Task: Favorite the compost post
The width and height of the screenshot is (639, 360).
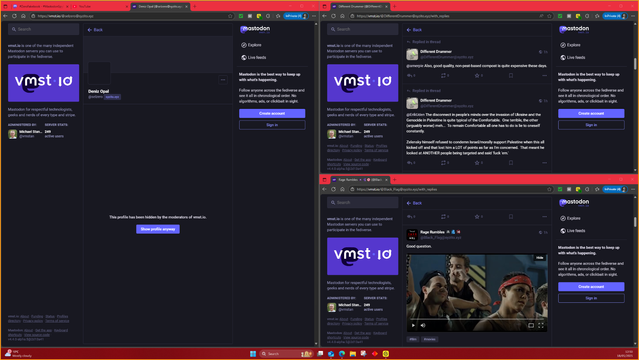Action: coord(478,75)
